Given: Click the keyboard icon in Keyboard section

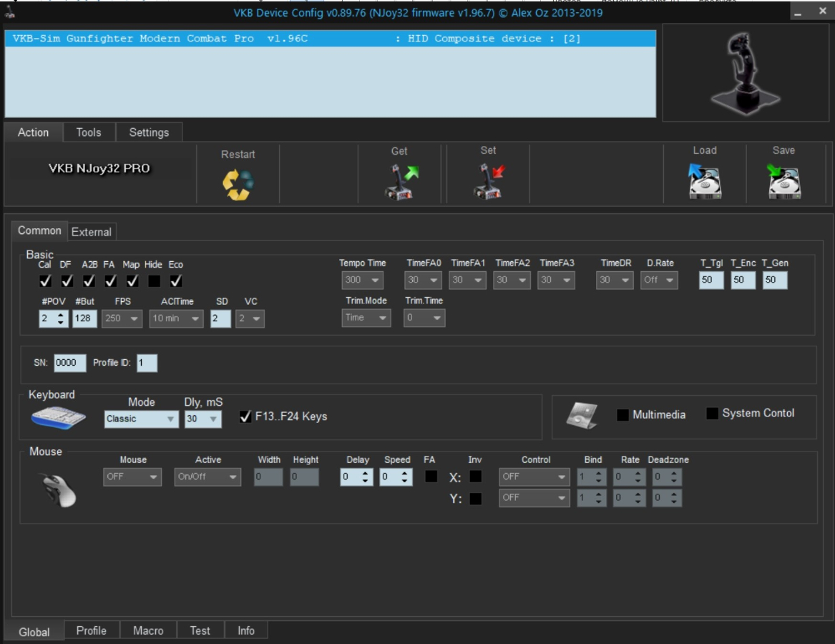Looking at the screenshot, I should [59, 418].
